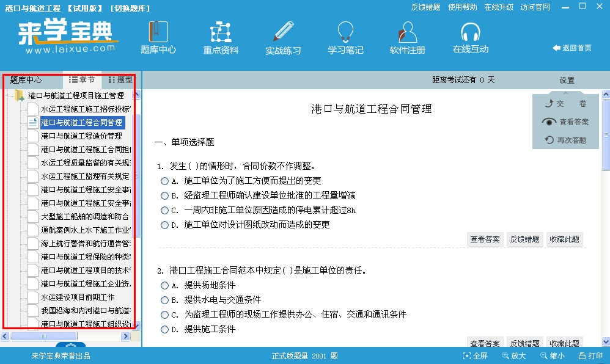The height and width of the screenshot is (364, 610).
Task: Click page icon beside 大型施工船舶的调遣和防台
Action: (x=33, y=217)
